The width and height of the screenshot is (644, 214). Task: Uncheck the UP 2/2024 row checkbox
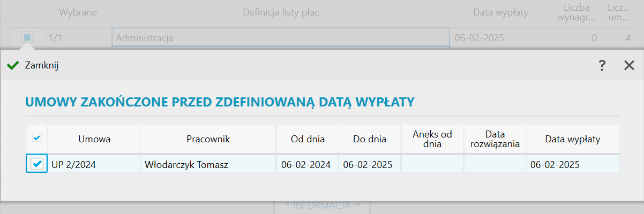click(37, 164)
